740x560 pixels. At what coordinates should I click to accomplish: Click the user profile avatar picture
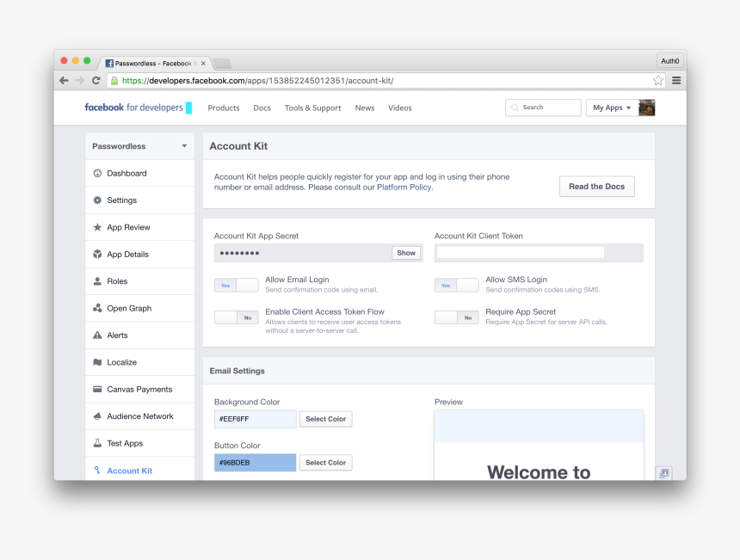coord(646,108)
